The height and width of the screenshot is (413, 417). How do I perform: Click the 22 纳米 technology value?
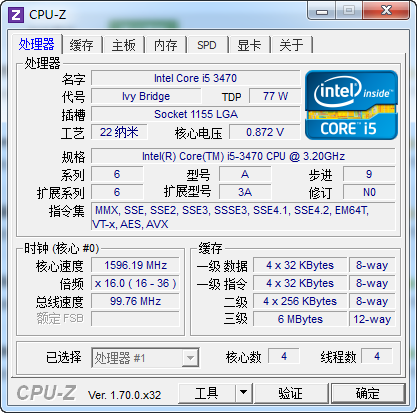click(x=119, y=132)
